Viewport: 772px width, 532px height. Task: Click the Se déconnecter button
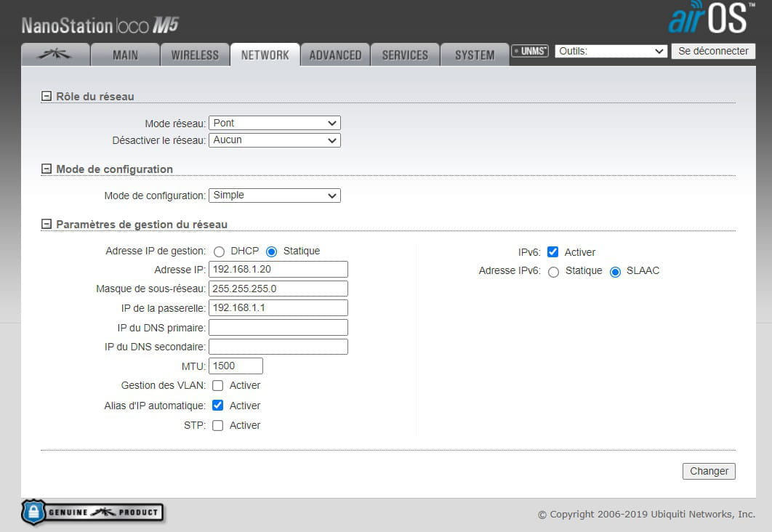[713, 51]
